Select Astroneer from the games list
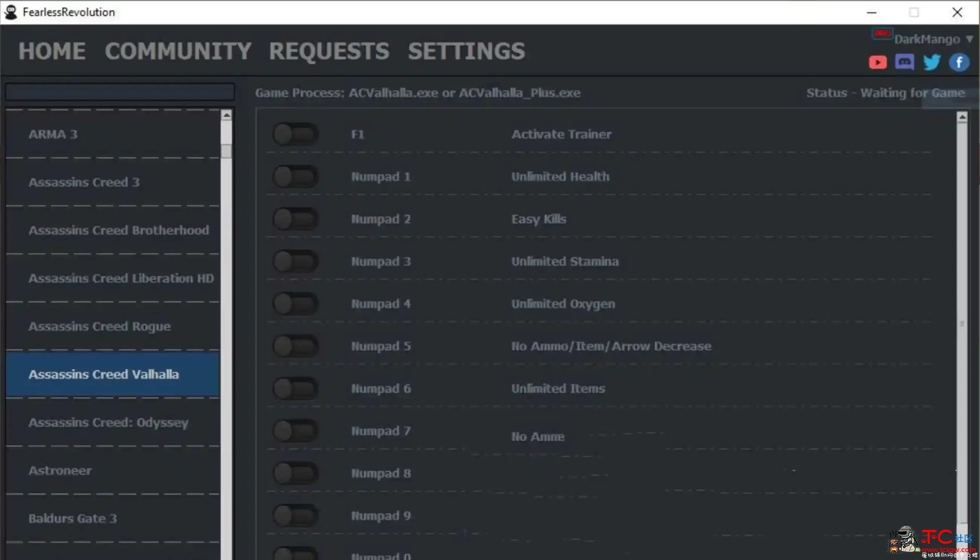 click(59, 470)
